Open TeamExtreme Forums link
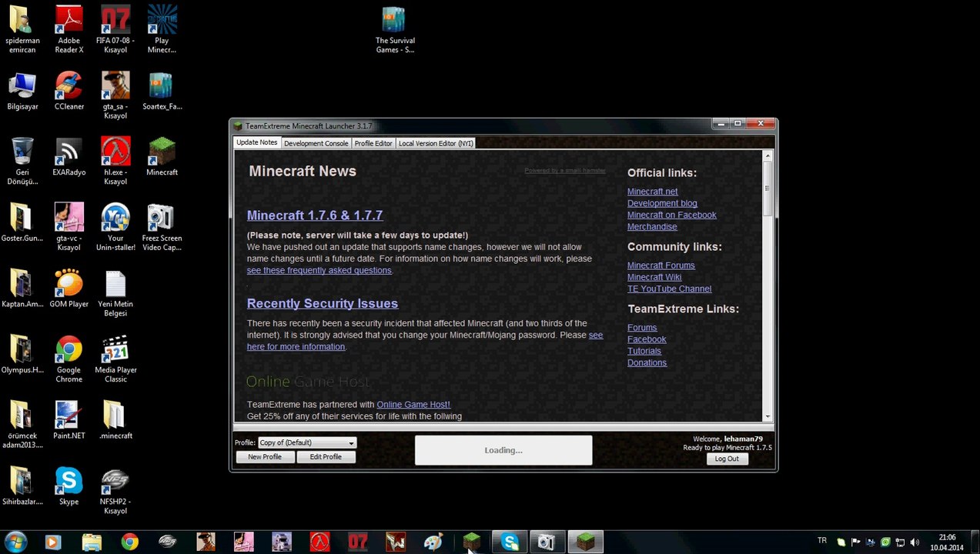The height and width of the screenshot is (554, 980). pyautogui.click(x=642, y=328)
